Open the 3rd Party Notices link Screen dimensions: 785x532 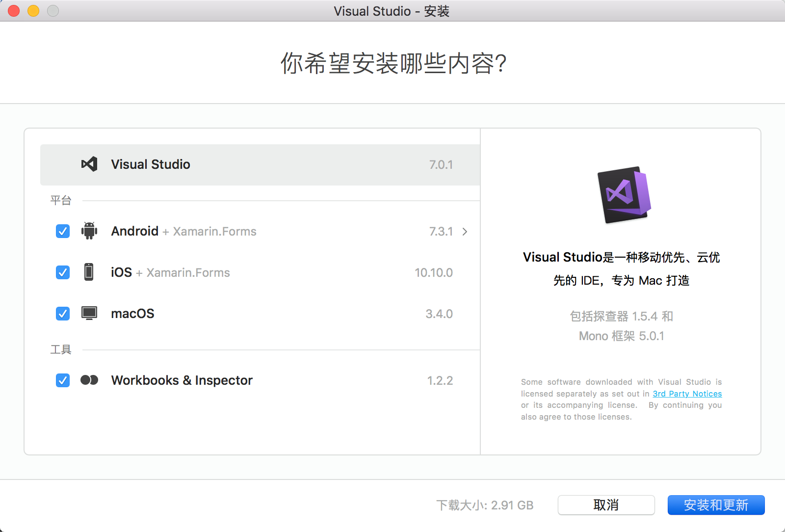pyautogui.click(x=687, y=394)
